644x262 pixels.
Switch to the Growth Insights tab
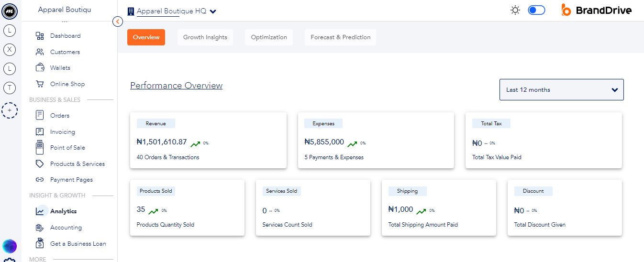(205, 37)
